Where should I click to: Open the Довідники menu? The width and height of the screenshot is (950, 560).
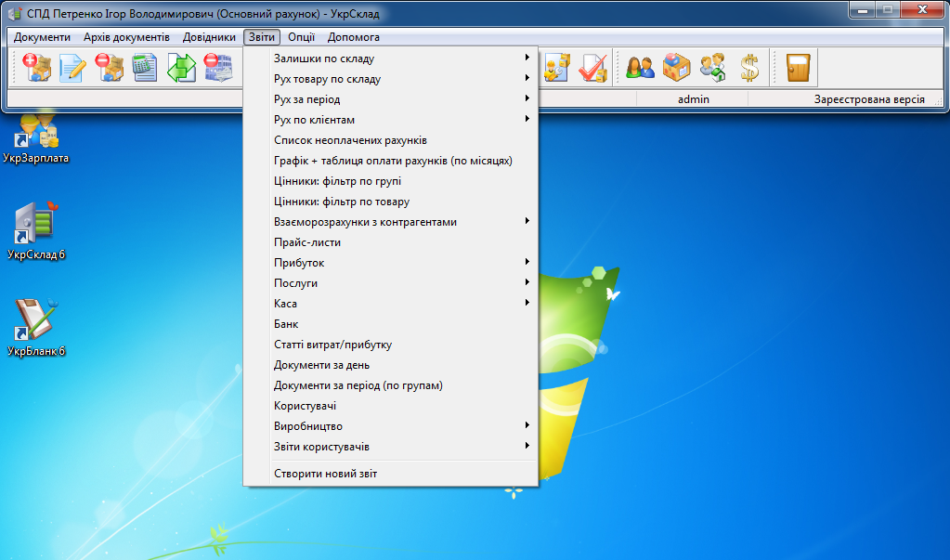[x=209, y=37]
